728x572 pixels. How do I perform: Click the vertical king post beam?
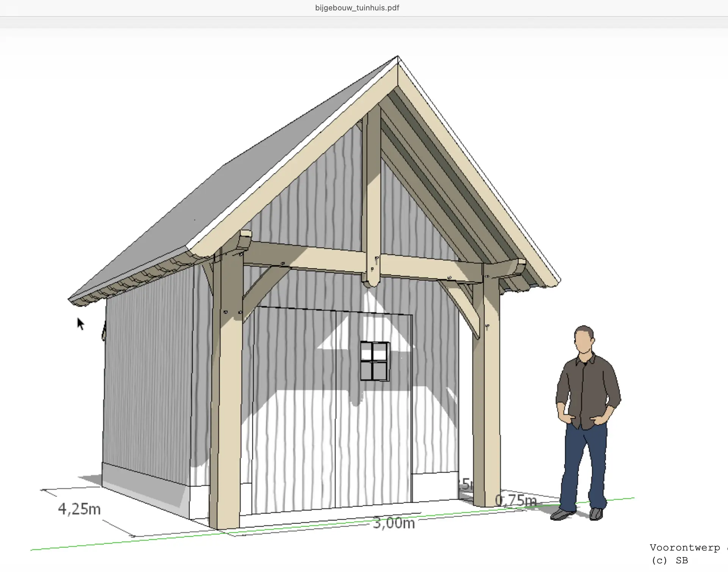point(373,190)
